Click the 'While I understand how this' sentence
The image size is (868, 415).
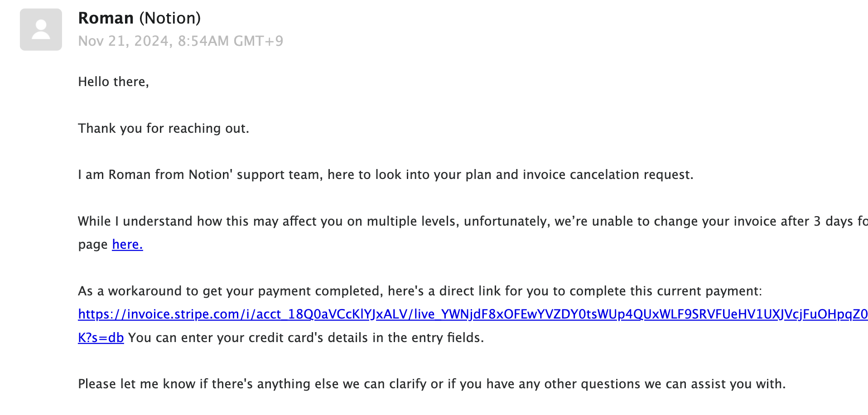point(473,221)
